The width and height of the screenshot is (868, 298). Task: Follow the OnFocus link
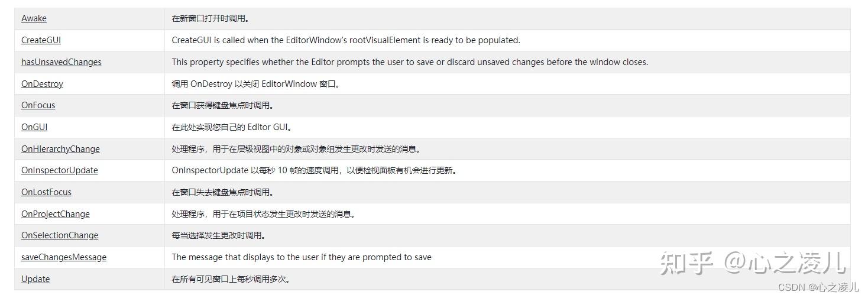click(x=38, y=105)
